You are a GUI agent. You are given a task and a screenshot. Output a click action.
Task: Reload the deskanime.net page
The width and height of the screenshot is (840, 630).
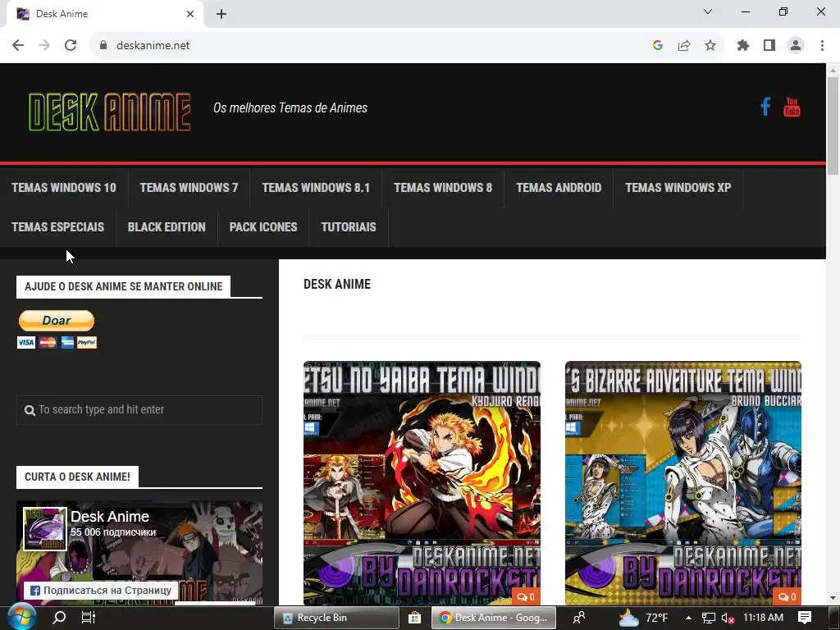tap(71, 46)
